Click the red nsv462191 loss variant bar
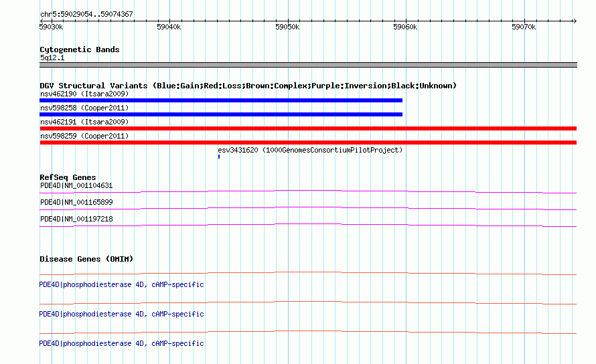The image size is (596, 364). [308, 128]
